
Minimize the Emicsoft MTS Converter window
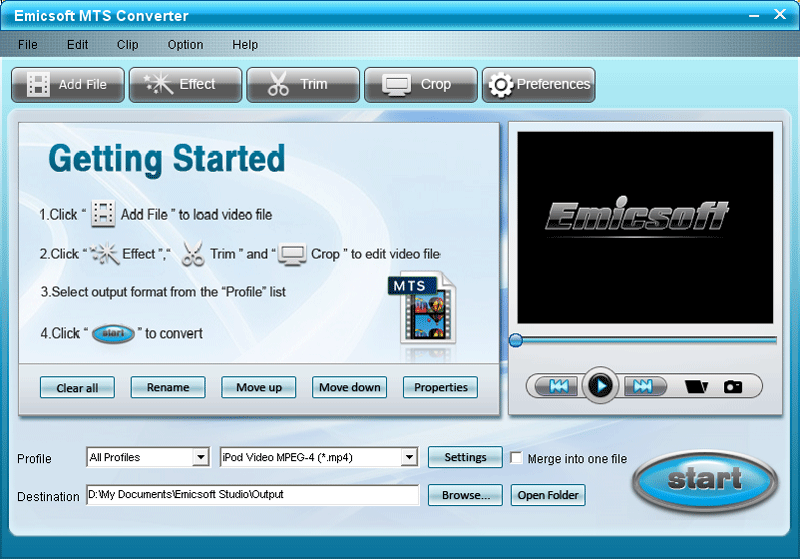754,15
